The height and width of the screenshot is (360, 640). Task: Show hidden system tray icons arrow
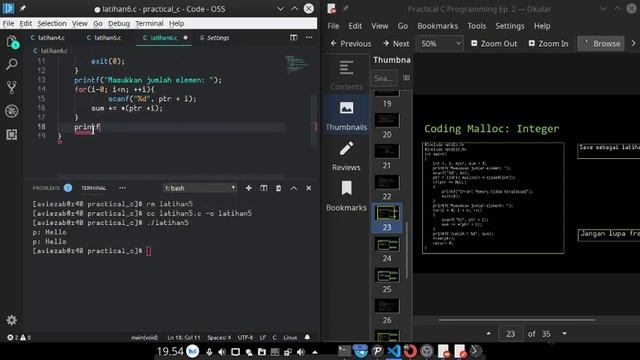(x=315, y=352)
